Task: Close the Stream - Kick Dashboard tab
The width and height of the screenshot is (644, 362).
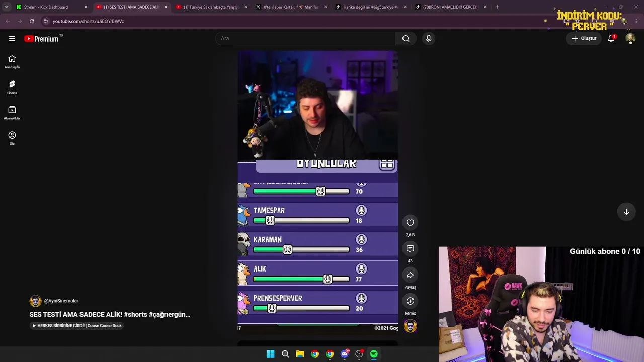Action: tap(86, 7)
